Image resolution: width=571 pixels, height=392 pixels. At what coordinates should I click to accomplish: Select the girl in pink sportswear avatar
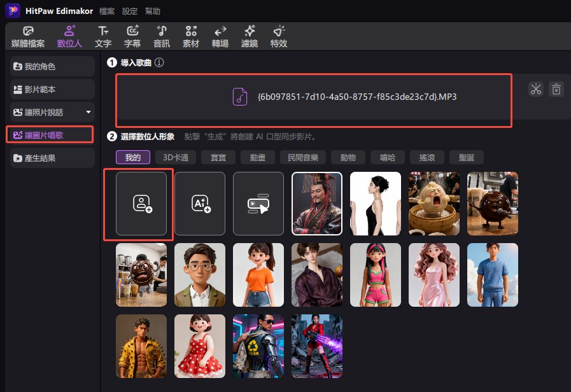click(x=376, y=275)
